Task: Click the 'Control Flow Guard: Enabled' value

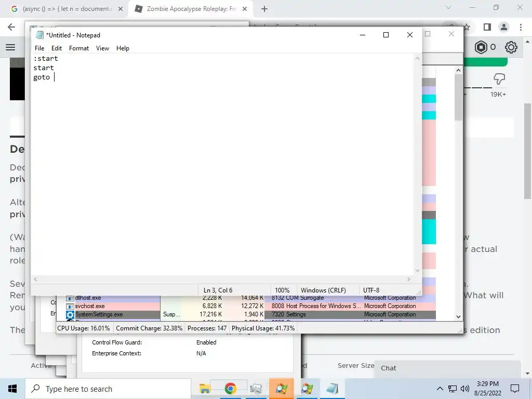Action: pos(206,342)
